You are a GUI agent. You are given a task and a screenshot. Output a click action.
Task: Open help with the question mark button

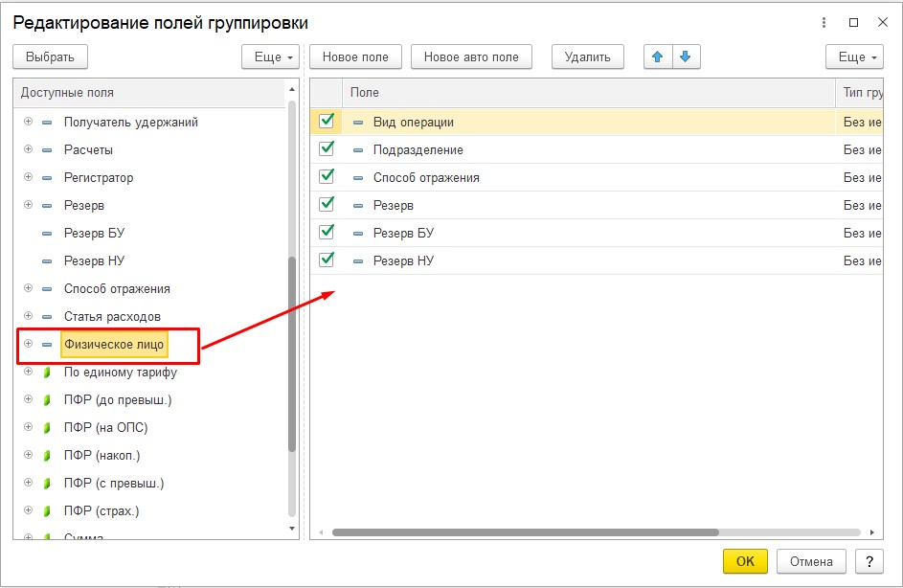pyautogui.click(x=869, y=561)
